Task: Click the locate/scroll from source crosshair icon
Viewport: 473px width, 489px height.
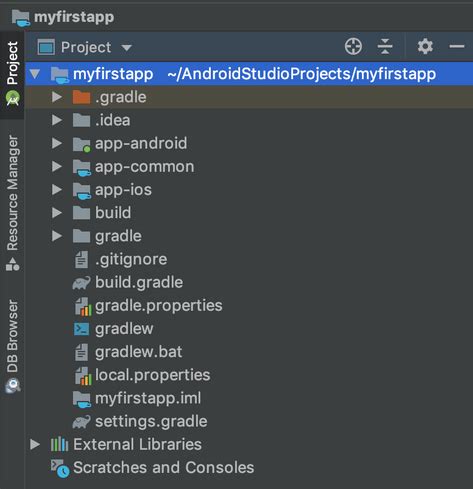Action: [353, 46]
